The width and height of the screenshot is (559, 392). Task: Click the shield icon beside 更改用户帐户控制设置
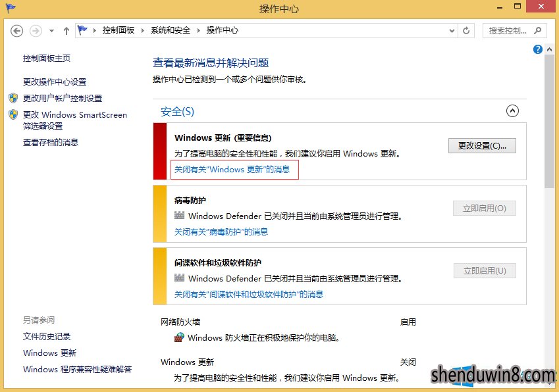tap(13, 98)
